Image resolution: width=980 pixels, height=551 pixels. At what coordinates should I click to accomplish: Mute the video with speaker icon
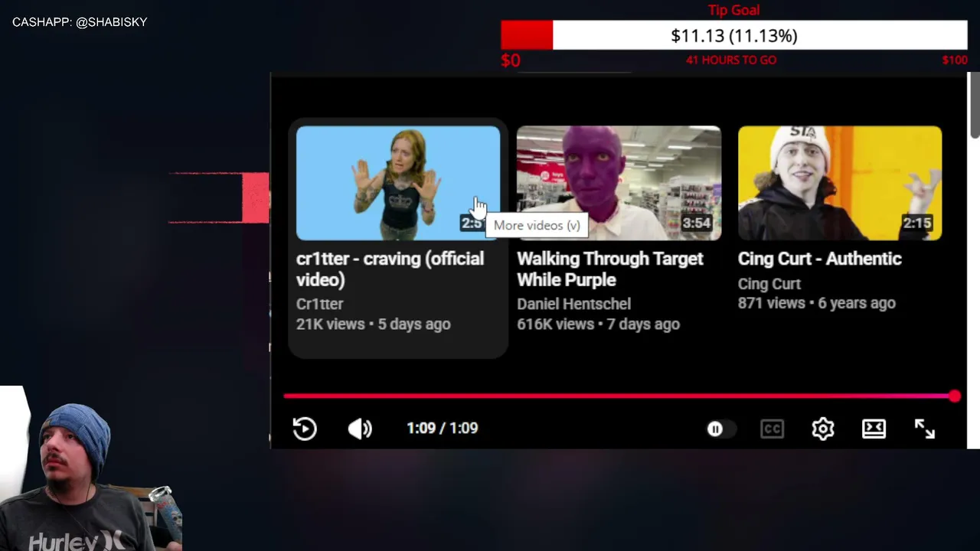(x=360, y=429)
